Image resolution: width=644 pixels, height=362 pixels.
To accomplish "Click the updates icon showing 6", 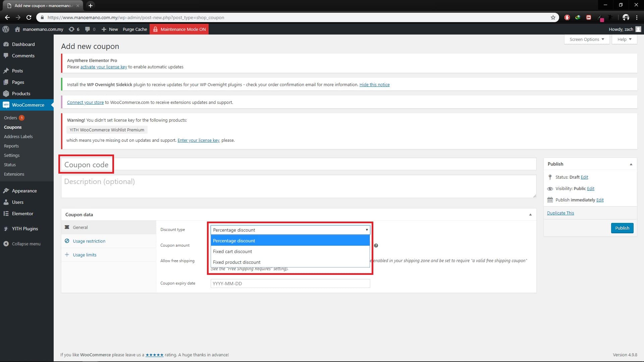I will click(x=71, y=29).
